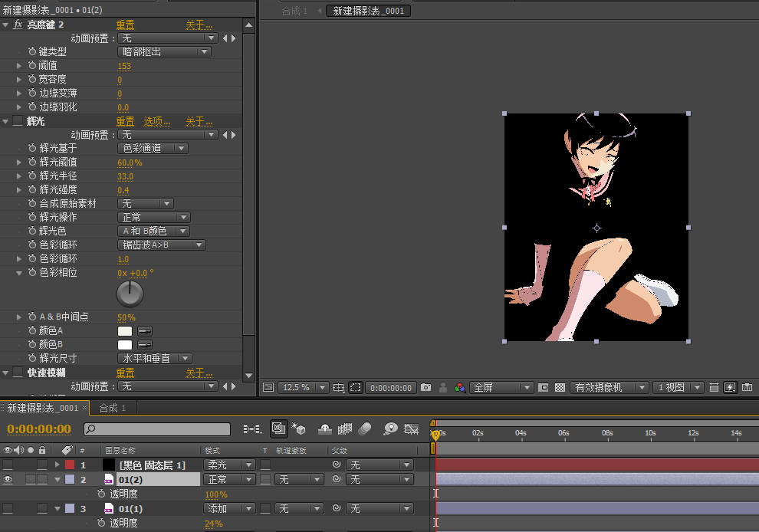
Task: Click 选项... link for 辉光 effect
Action: point(157,121)
